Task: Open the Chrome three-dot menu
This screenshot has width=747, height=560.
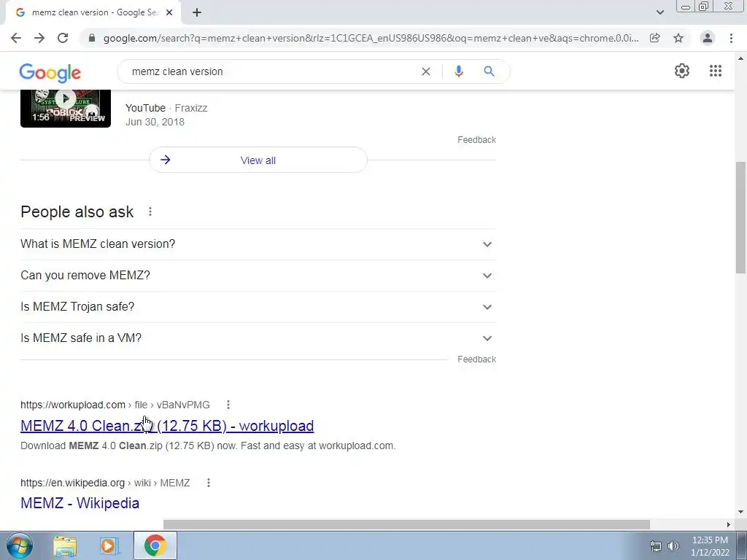Action: pos(731,38)
